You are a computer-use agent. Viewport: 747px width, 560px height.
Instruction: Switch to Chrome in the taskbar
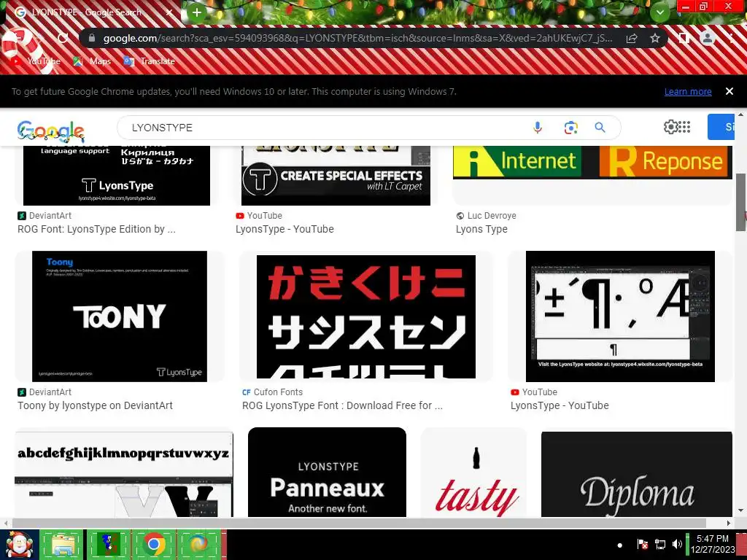coord(153,545)
